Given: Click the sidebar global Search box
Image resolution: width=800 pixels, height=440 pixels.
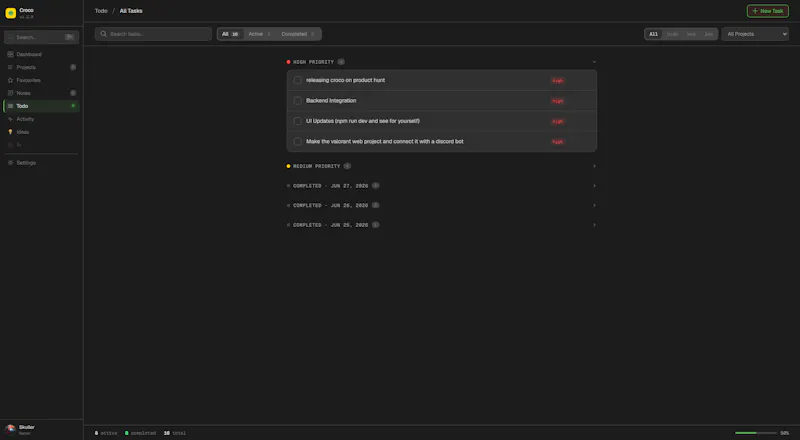Looking at the screenshot, I should coord(41,37).
